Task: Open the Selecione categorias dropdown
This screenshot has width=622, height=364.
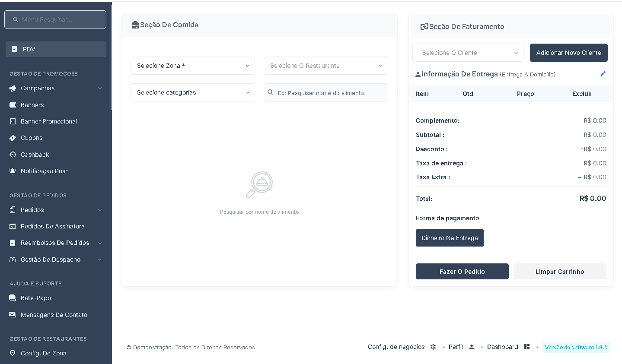Action: point(192,92)
